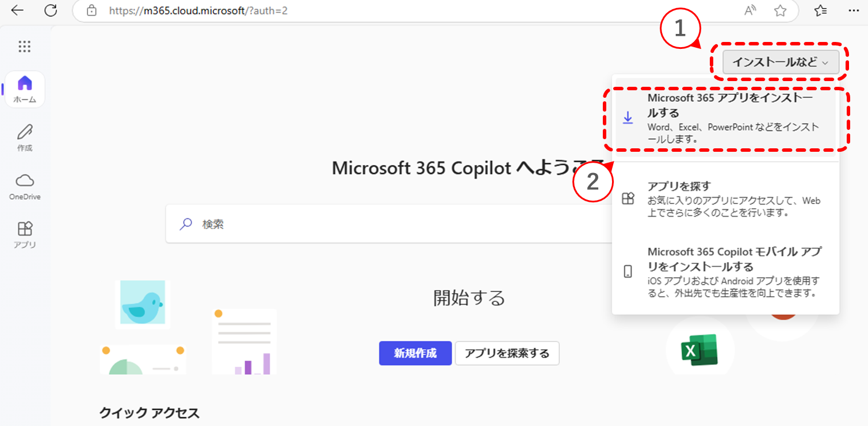Open the favorites list icon

[x=821, y=10]
